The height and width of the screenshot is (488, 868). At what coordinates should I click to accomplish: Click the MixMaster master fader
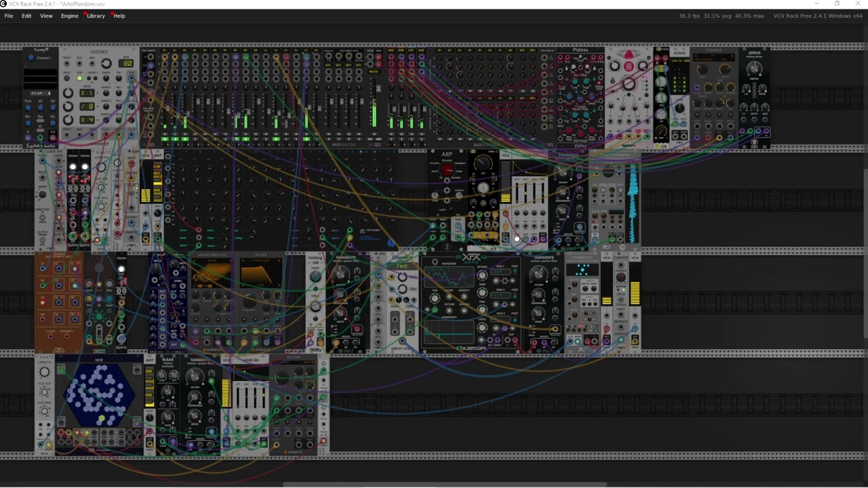pos(378,88)
